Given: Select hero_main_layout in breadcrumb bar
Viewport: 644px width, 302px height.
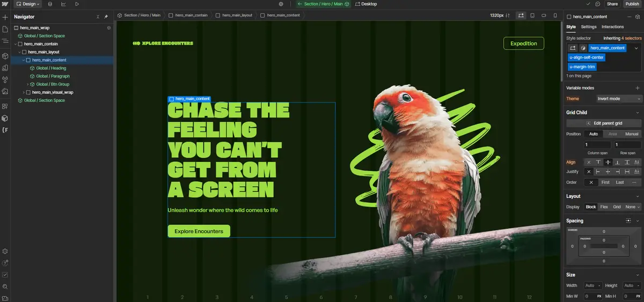Looking at the screenshot, I should (234, 15).
